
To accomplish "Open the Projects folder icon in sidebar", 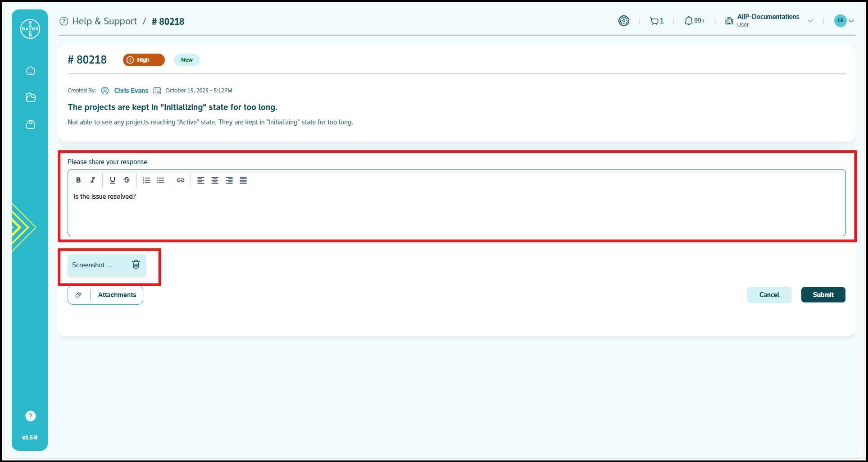I will [x=30, y=97].
